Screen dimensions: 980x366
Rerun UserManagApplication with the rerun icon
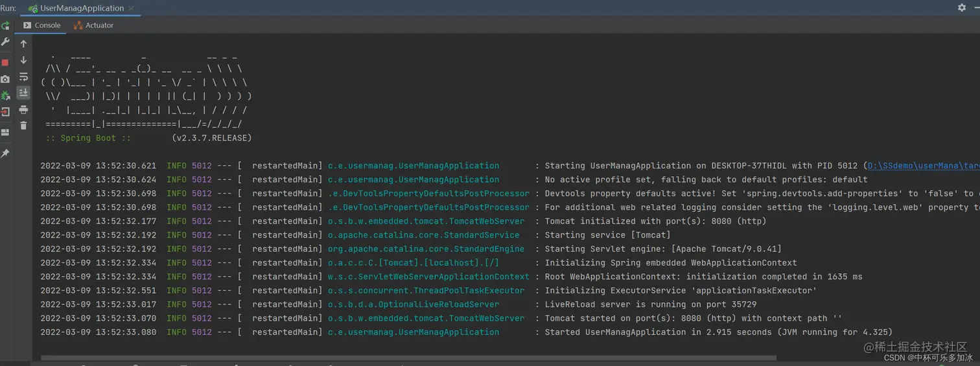click(x=5, y=26)
